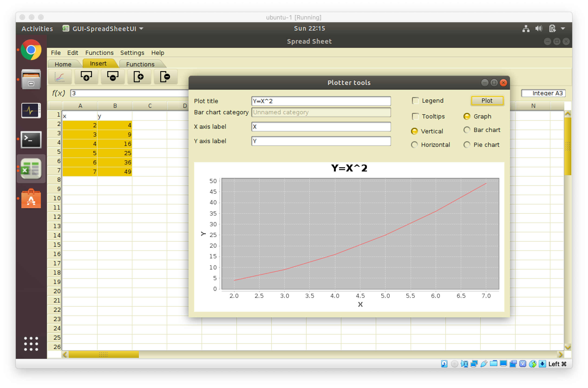Viewport: 588px width, 388px height.
Task: Click the VirtualBox shared folders icon
Action: point(493,364)
